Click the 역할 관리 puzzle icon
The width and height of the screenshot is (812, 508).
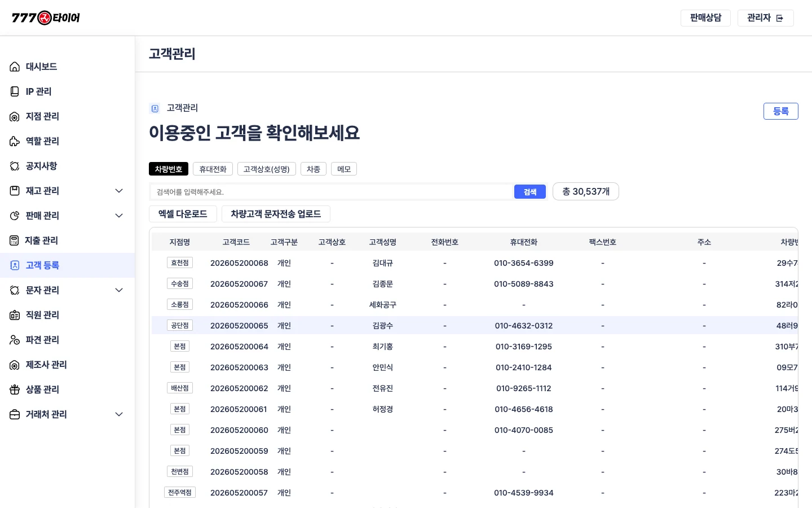pos(15,141)
